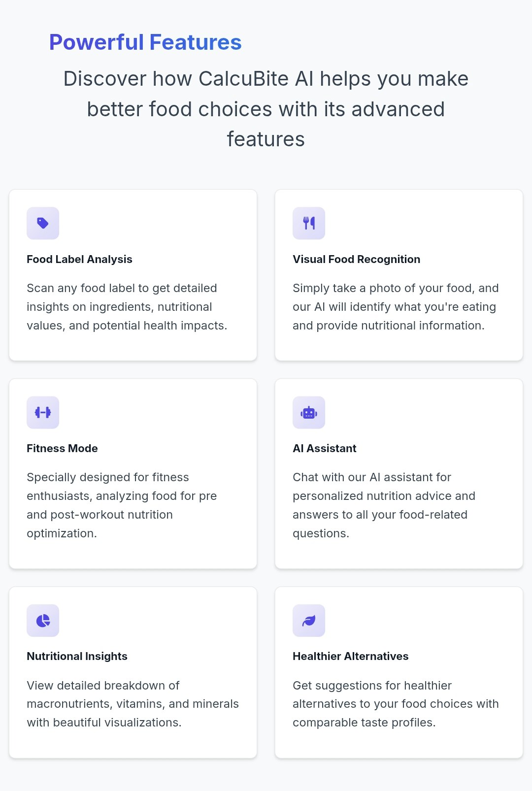The width and height of the screenshot is (532, 791).
Task: Select the Chat with our AI assistant text
Action: tap(384, 505)
